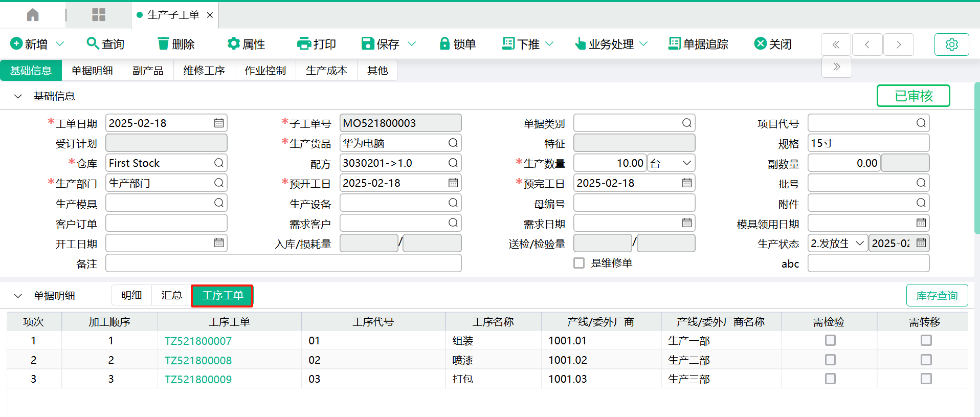Collapse the 单据明细 section
The height and width of the screenshot is (417, 980).
[18, 296]
